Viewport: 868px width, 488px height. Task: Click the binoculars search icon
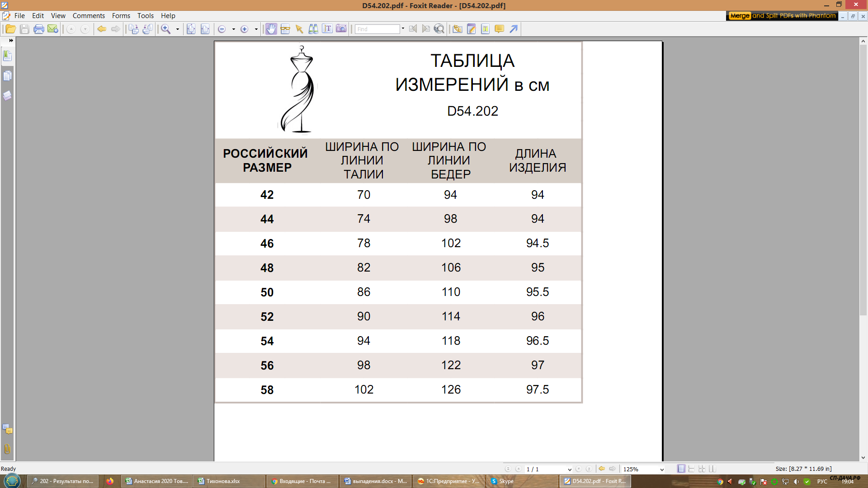pyautogui.click(x=313, y=29)
